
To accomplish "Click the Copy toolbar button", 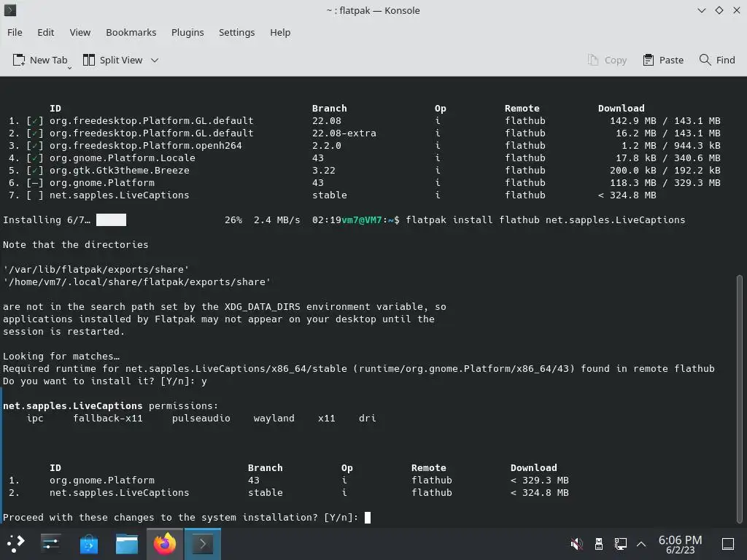I will 607,60.
